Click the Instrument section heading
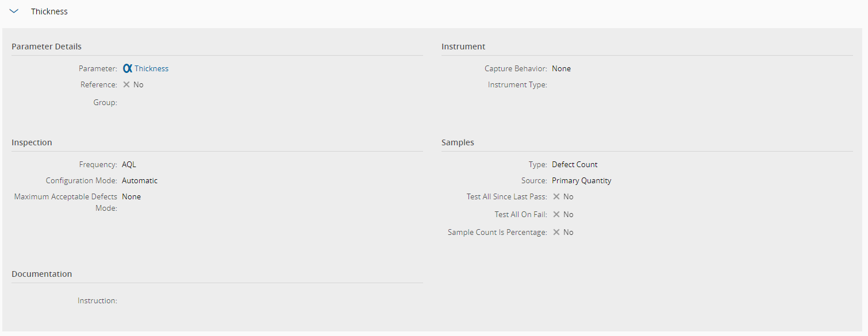 point(463,47)
